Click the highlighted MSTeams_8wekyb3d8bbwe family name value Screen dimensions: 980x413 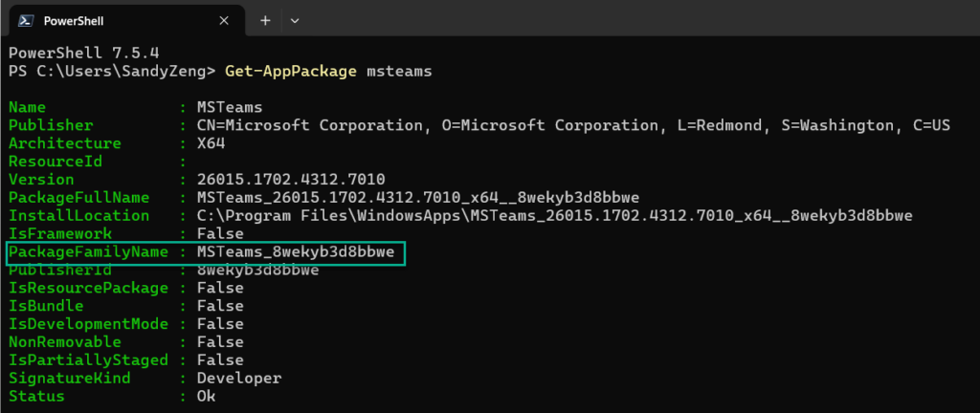point(295,251)
